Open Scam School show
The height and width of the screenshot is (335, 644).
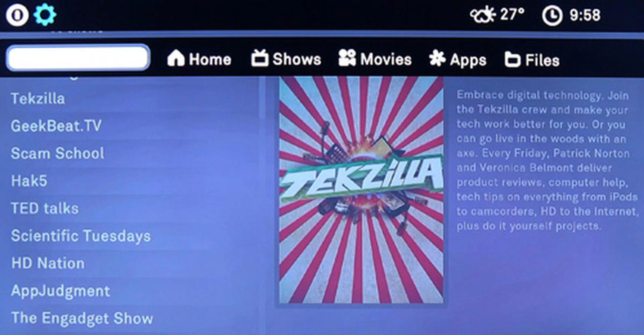click(x=57, y=154)
